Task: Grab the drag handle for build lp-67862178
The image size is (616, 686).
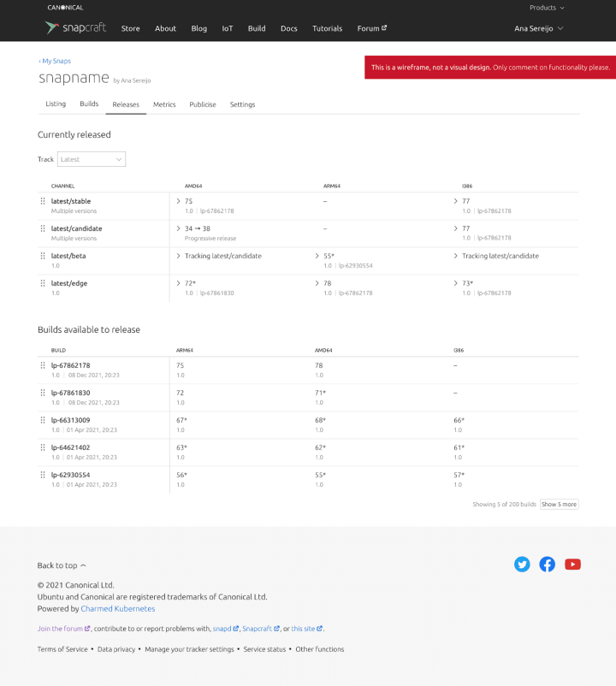Action: [x=43, y=365]
